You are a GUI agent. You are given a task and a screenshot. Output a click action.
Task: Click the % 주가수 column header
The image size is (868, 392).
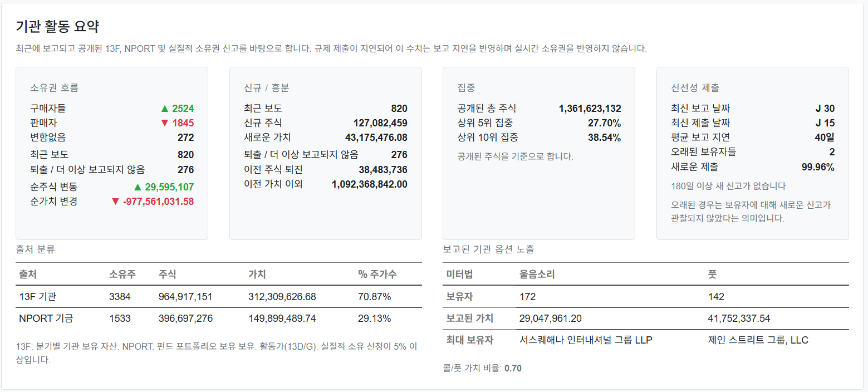tap(377, 274)
